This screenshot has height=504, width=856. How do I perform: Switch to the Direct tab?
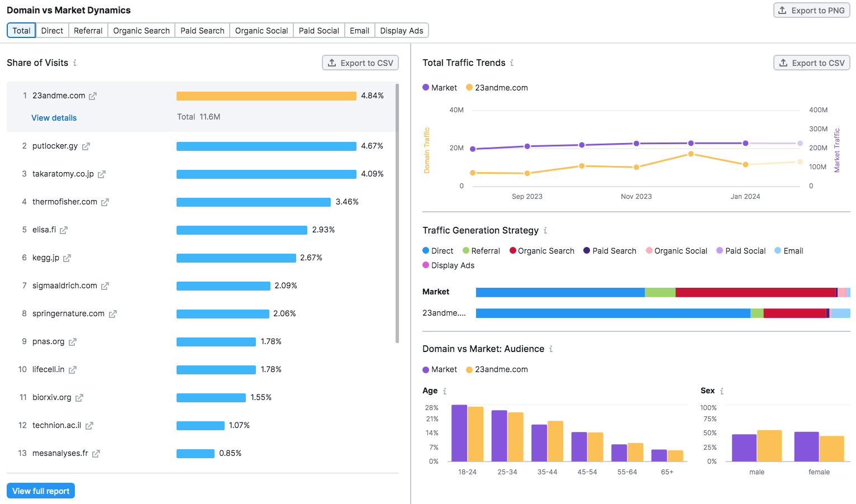coord(52,31)
